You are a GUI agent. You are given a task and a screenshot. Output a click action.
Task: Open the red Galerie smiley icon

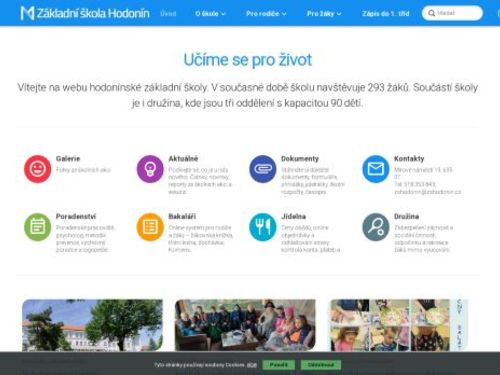pyautogui.click(x=37, y=169)
